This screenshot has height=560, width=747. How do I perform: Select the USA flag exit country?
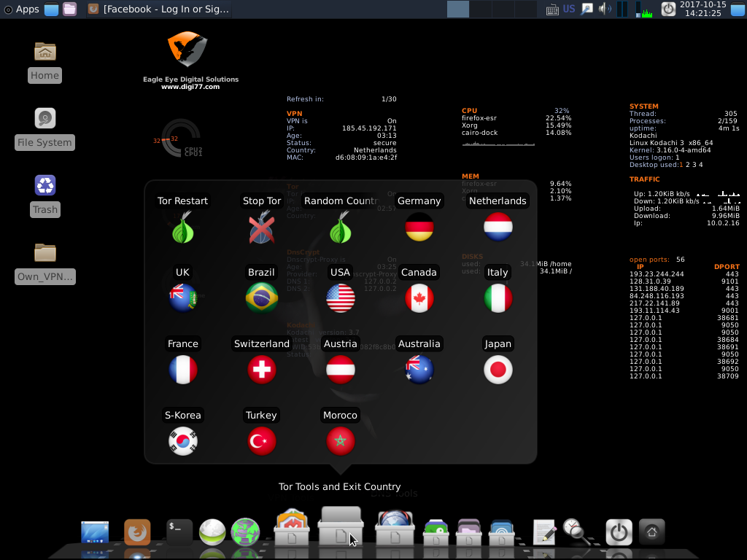point(340,298)
